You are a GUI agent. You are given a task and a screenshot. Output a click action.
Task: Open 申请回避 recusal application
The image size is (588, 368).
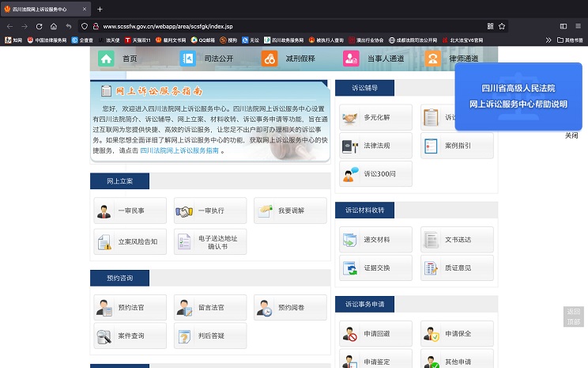tap(375, 333)
